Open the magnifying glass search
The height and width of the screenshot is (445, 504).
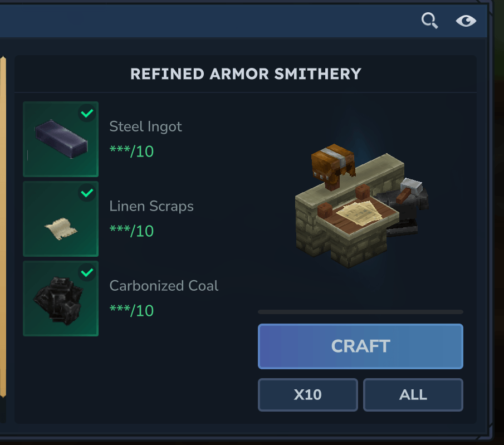tap(430, 21)
